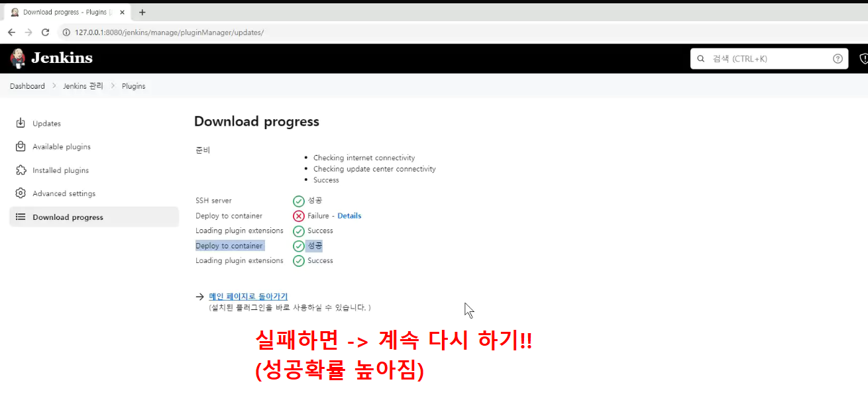Click the SSH server row label

click(x=213, y=201)
